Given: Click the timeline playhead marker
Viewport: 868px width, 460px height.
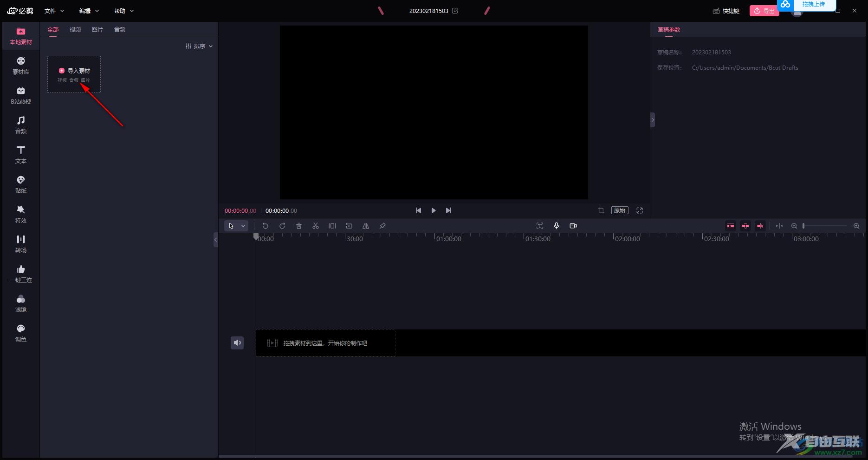Looking at the screenshot, I should point(256,237).
